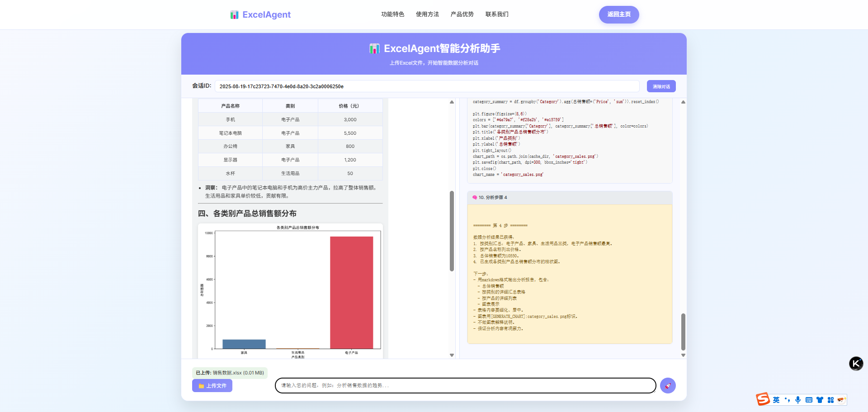
Task: Toggle the 英 language mode indicator
Action: (x=776, y=400)
